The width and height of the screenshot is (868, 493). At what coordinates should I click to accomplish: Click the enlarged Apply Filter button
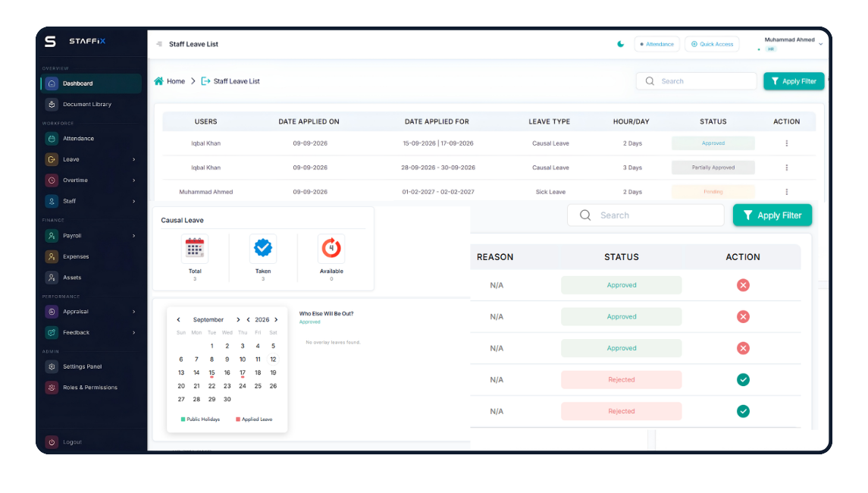pos(772,215)
